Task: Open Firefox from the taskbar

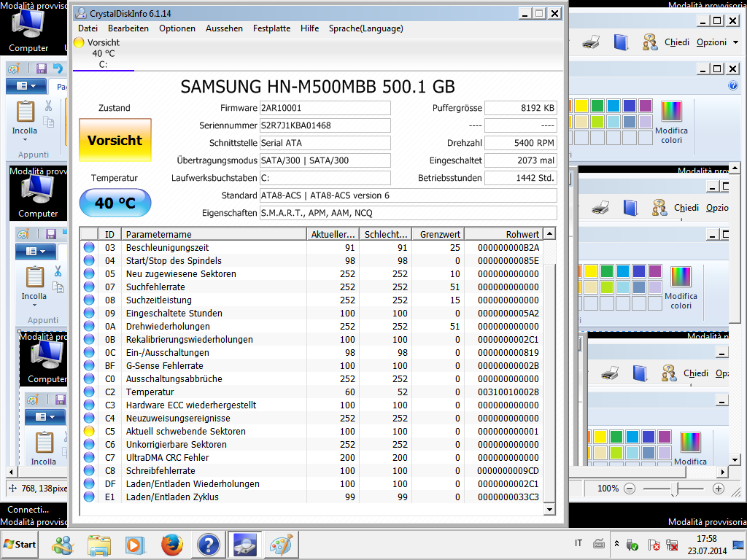Action: click(172, 545)
